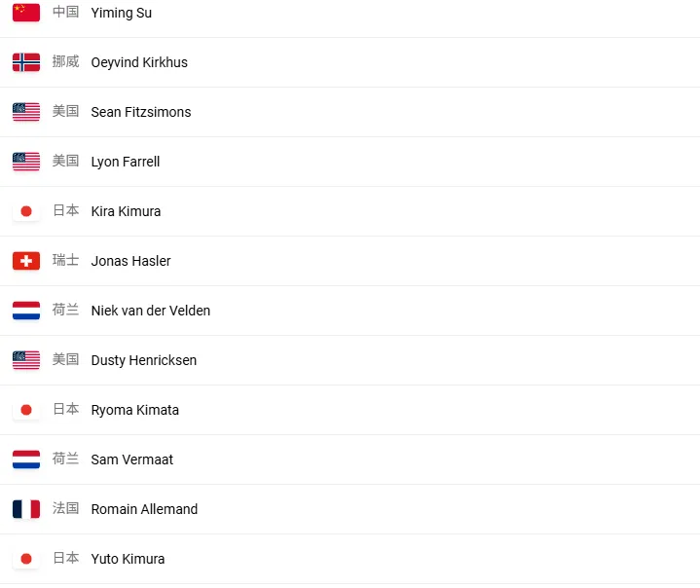The height and width of the screenshot is (588, 700).
Task: Click the US flag next to Dusty Henricksen
Action: pyautogui.click(x=26, y=360)
